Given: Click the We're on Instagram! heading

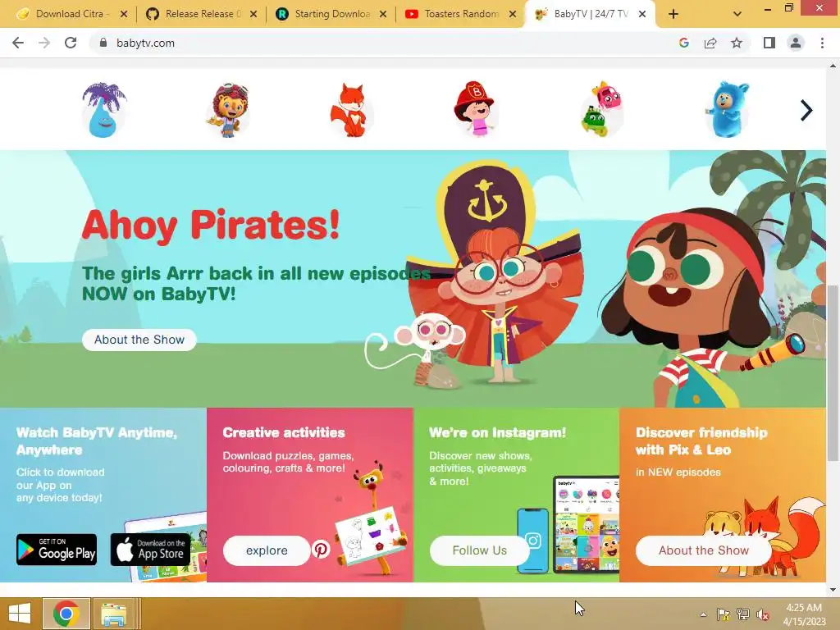Looking at the screenshot, I should click(x=498, y=433).
